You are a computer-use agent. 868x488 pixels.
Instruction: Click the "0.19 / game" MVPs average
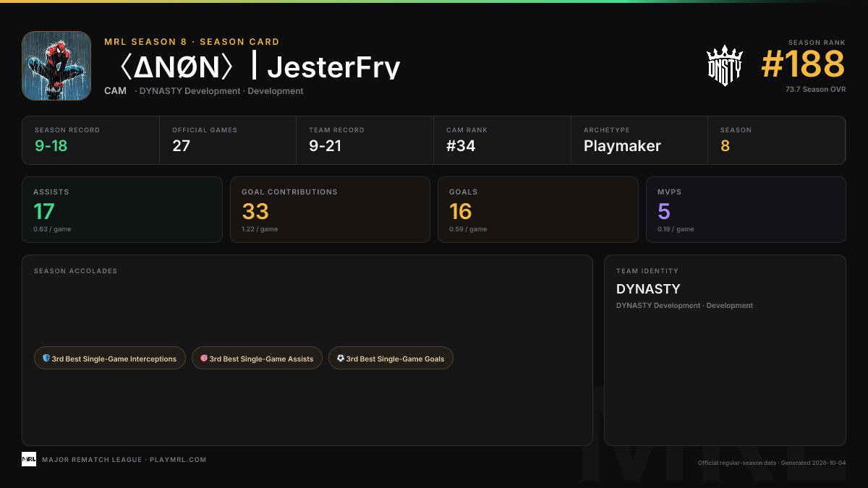click(676, 229)
